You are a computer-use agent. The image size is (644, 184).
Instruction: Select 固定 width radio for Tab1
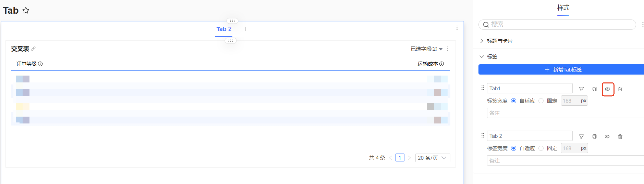541,101
